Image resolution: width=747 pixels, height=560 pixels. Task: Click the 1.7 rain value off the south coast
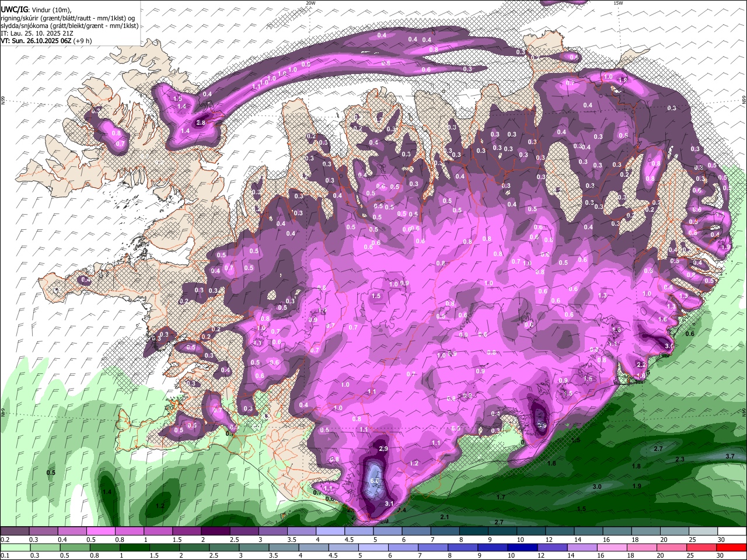click(x=501, y=497)
